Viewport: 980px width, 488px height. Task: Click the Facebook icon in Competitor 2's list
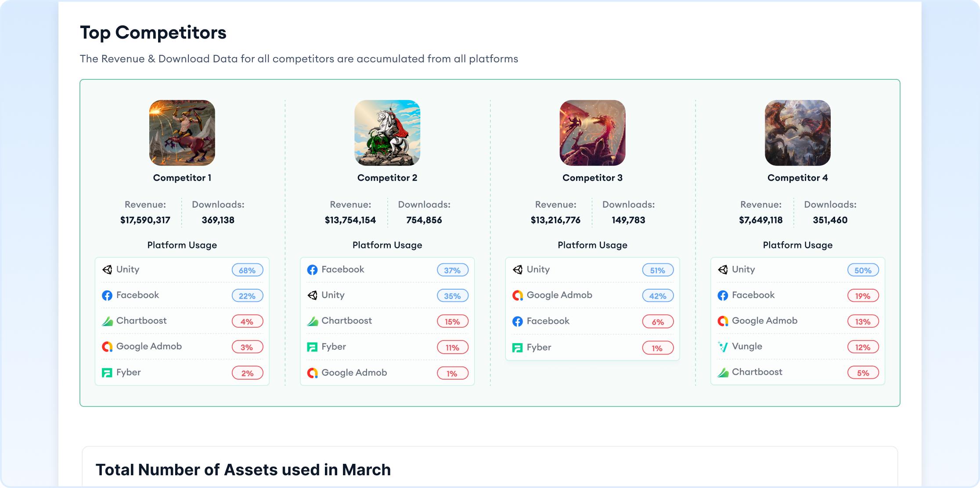point(313,269)
